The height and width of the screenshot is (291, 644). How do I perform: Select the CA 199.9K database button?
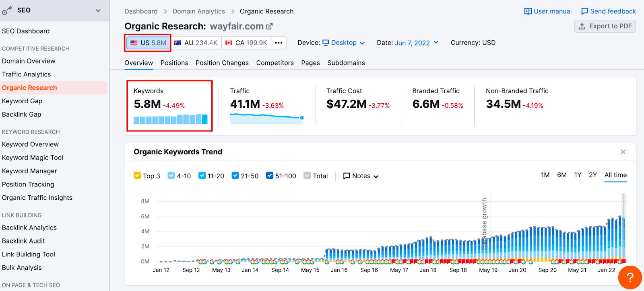pyautogui.click(x=246, y=43)
